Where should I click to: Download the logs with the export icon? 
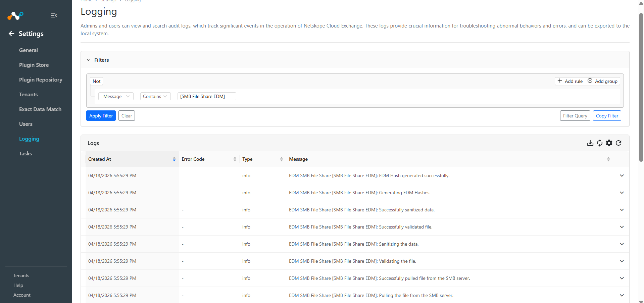(590, 143)
